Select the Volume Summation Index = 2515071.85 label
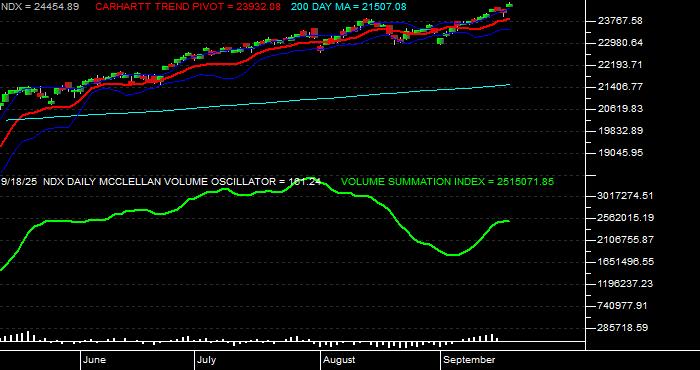The width and height of the screenshot is (700, 370). click(447, 182)
